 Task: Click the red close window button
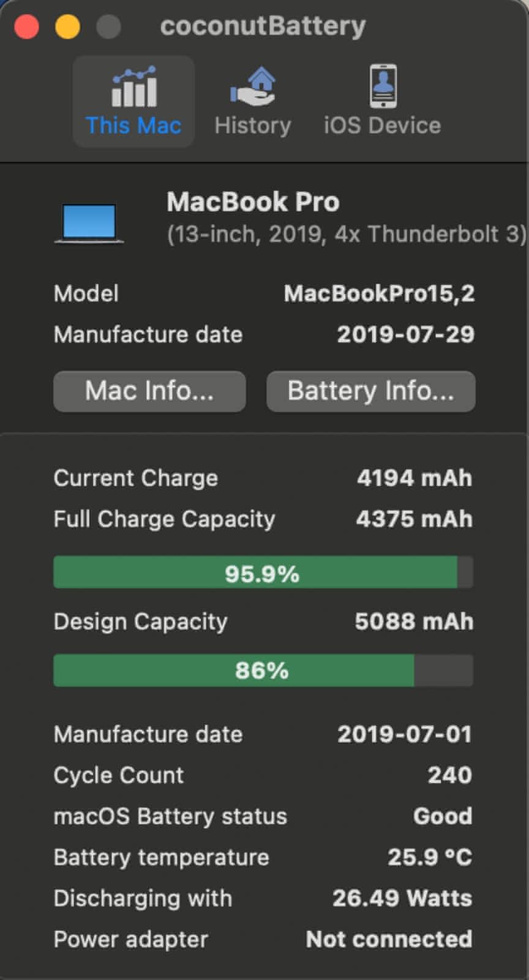coord(27,27)
